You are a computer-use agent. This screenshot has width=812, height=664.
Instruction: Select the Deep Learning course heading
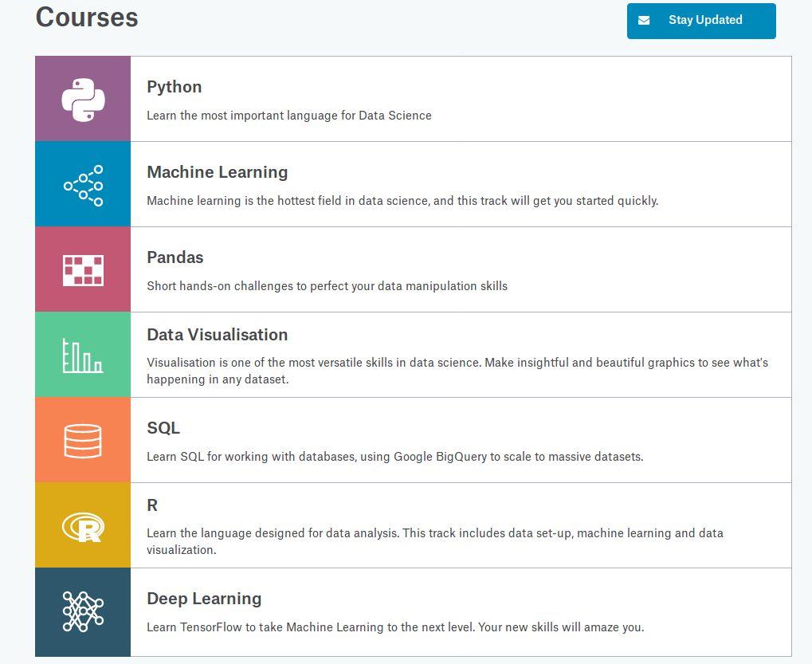204,598
